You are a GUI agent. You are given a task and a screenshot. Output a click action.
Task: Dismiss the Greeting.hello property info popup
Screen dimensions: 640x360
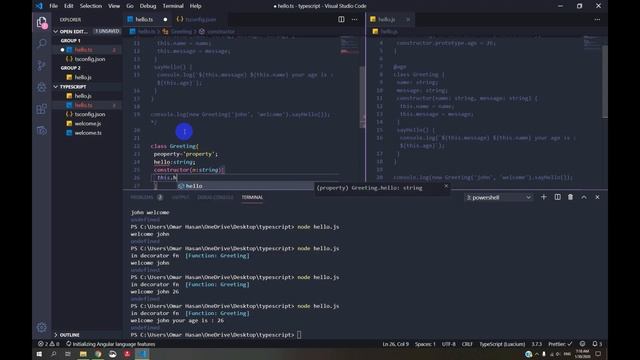[446, 186]
